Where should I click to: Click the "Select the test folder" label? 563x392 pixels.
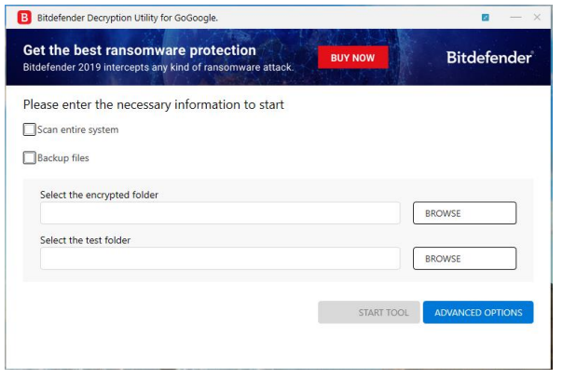point(85,240)
